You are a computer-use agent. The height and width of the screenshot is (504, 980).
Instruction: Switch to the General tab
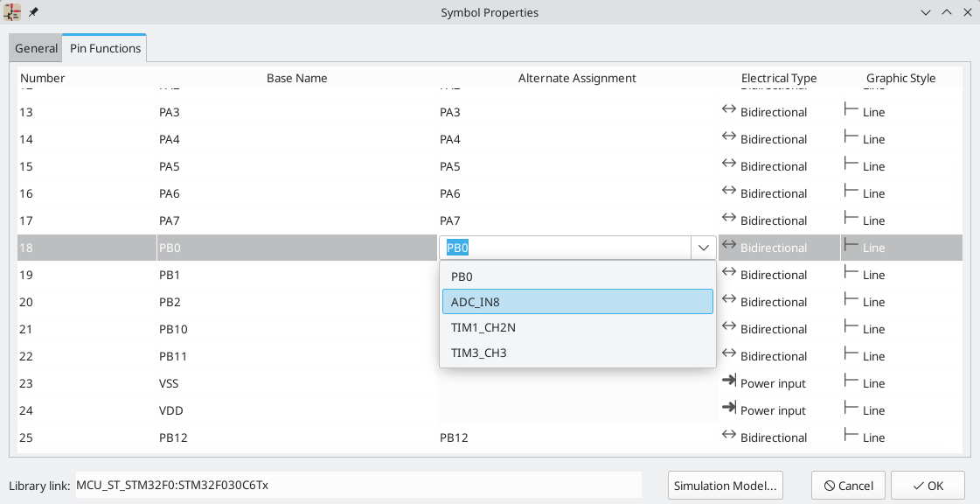click(x=35, y=48)
